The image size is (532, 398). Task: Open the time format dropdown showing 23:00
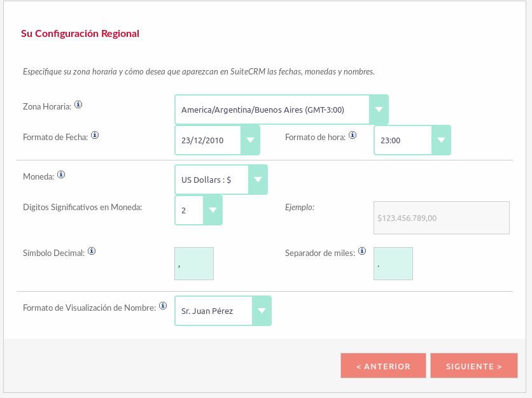tap(412, 140)
